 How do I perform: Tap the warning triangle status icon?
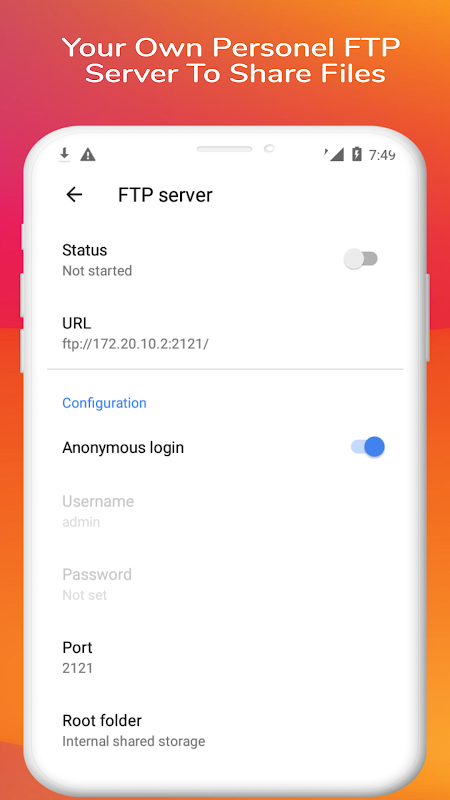click(88, 155)
